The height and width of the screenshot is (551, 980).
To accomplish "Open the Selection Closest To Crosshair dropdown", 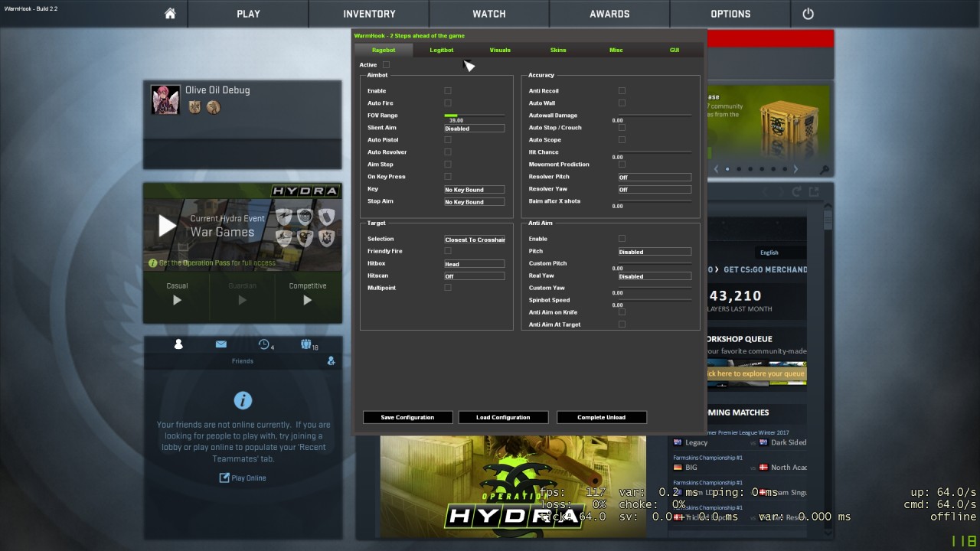I will coord(475,240).
